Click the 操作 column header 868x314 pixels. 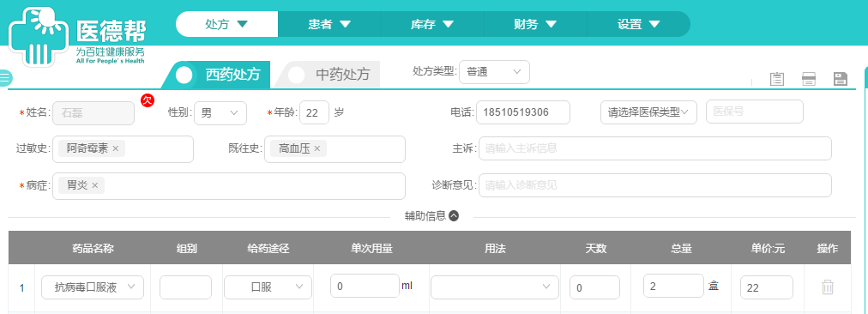click(x=828, y=248)
